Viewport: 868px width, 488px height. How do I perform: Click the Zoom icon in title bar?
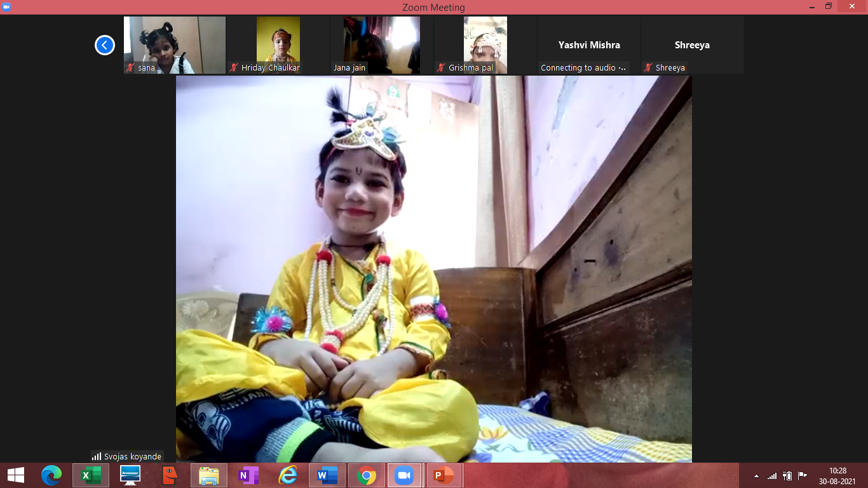[7, 6]
